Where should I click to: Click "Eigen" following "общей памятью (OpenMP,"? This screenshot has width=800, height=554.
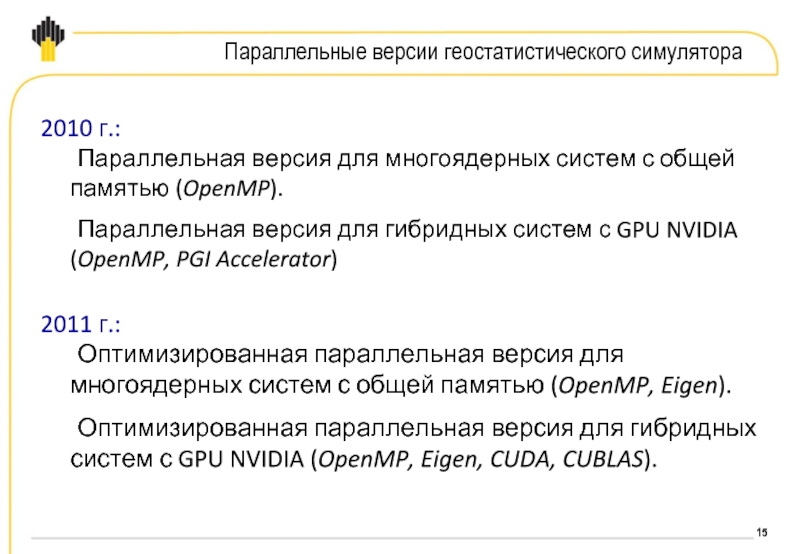[689, 386]
